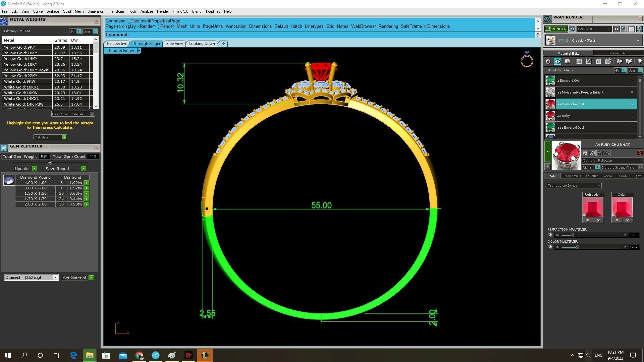Toggle GV switch in Gem library
The image size is (644, 362).
tap(620, 70)
